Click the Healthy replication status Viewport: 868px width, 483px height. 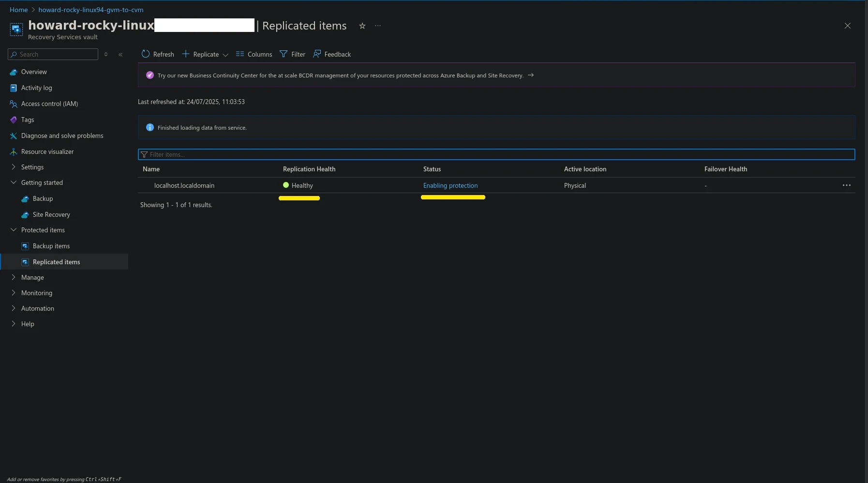pos(298,185)
